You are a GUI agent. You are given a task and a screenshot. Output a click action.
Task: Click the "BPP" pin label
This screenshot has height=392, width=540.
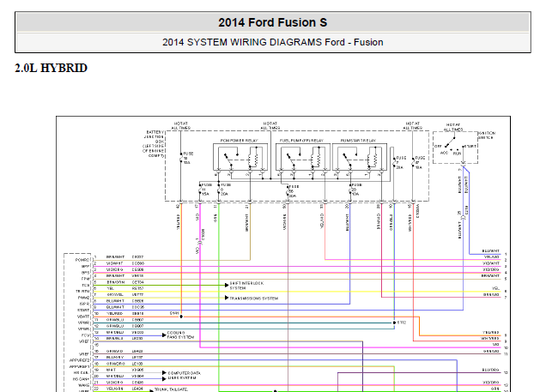(85, 267)
